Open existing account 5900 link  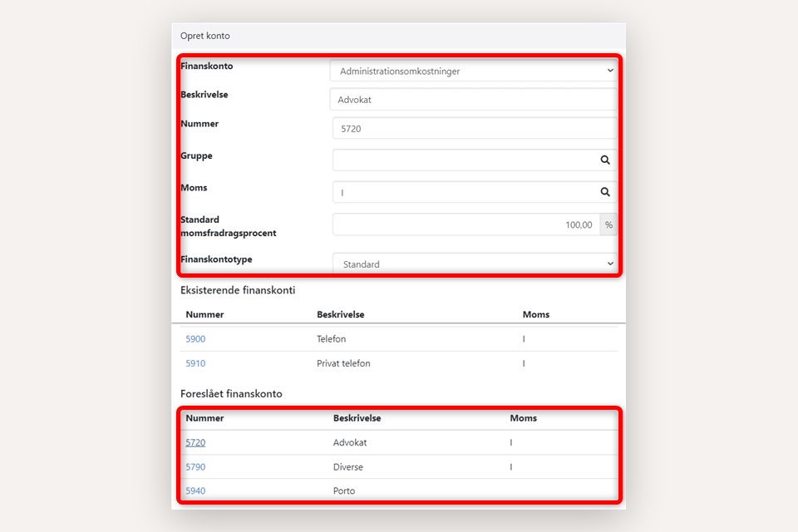pyautogui.click(x=195, y=339)
